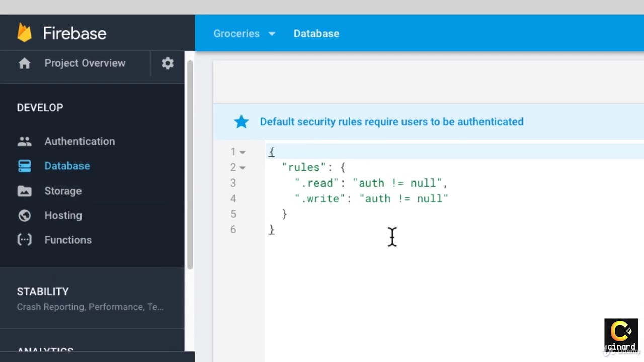Click line number 4 in gutter
644x362 pixels.
click(233, 199)
